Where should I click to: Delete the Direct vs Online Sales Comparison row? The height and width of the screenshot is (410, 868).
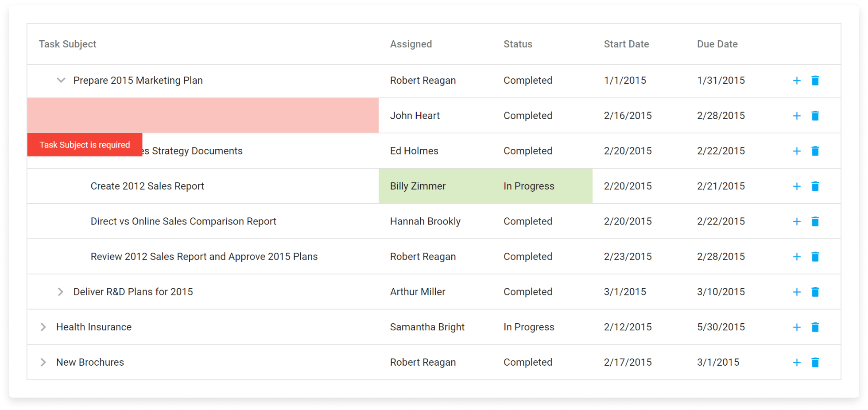(x=815, y=221)
